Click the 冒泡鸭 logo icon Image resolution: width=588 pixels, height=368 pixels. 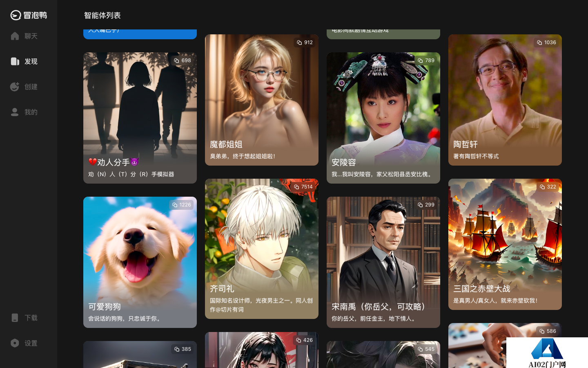pyautogui.click(x=16, y=15)
